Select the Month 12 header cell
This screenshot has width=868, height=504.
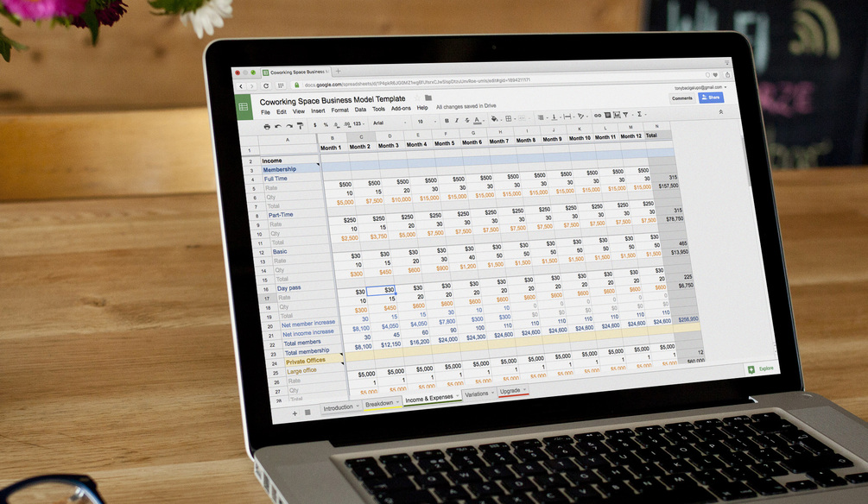(631, 136)
